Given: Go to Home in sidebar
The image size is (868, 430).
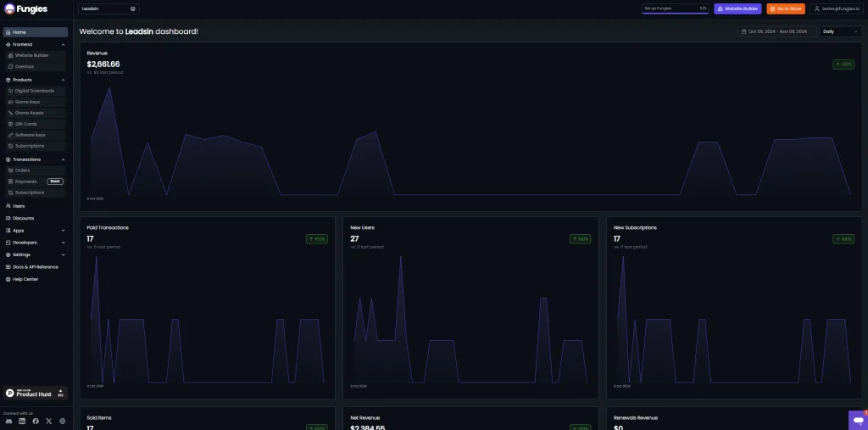Looking at the screenshot, I should [x=36, y=32].
